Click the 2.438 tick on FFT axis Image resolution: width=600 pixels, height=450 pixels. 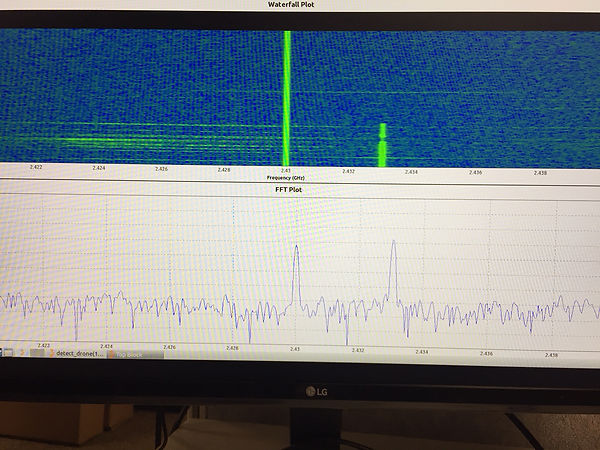551,355
